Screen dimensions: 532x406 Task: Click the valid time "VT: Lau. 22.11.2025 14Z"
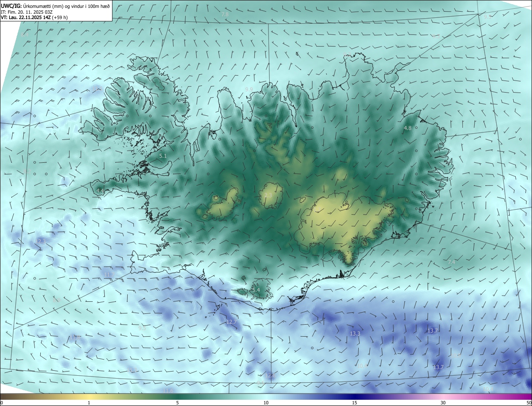pos(26,17)
